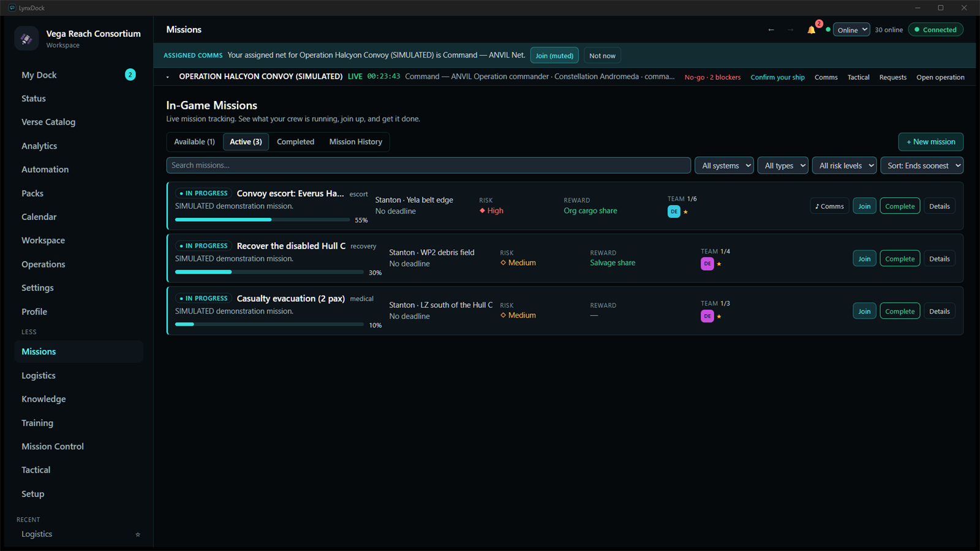
Task: Open the Mission History tab
Action: pyautogui.click(x=356, y=142)
